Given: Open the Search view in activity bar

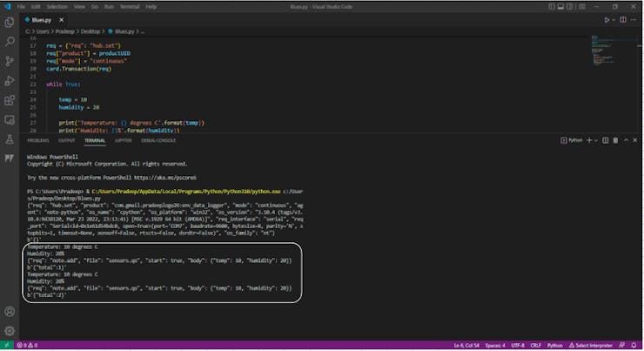Looking at the screenshot, I should [10, 41].
